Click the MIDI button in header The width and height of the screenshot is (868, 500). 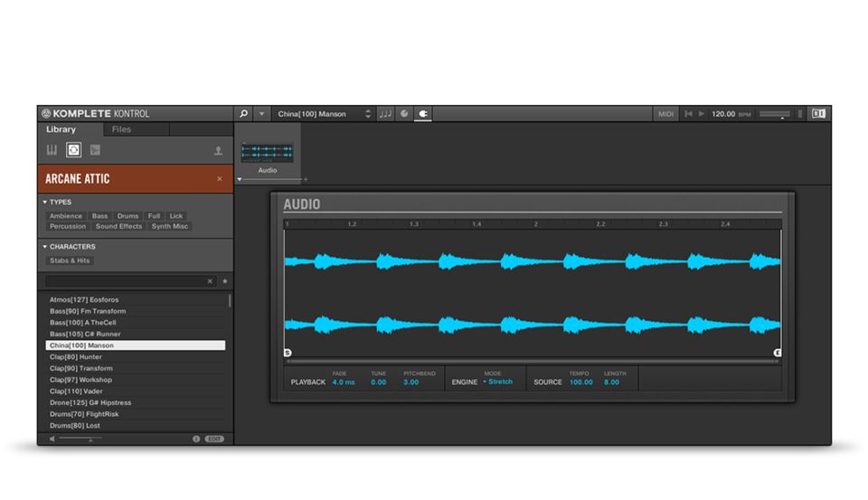pos(665,114)
